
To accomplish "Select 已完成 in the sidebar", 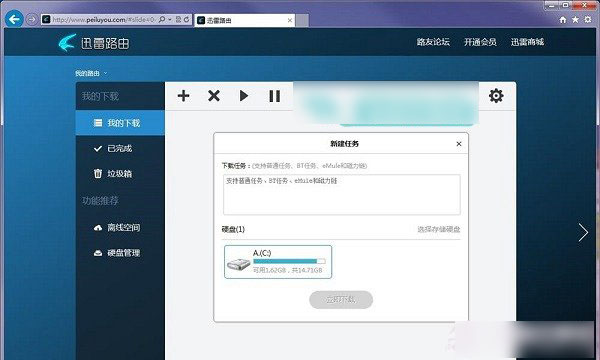I will (120, 148).
